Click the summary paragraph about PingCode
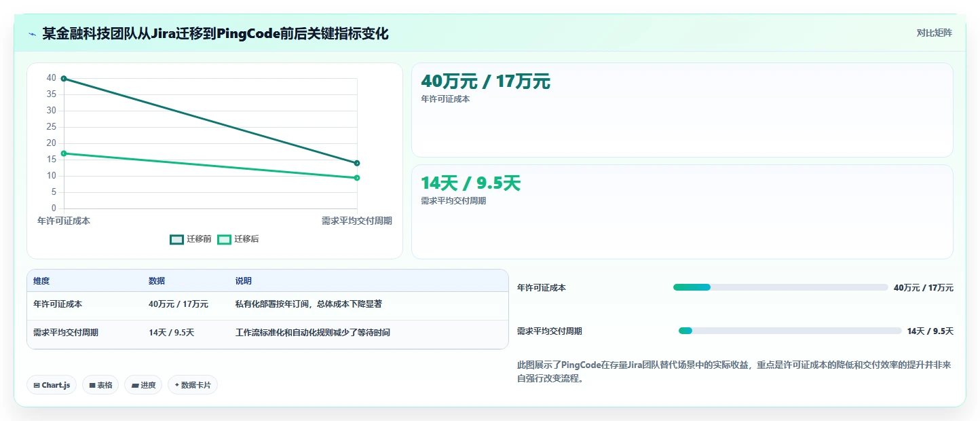This screenshot has width=980, height=421. point(734,372)
